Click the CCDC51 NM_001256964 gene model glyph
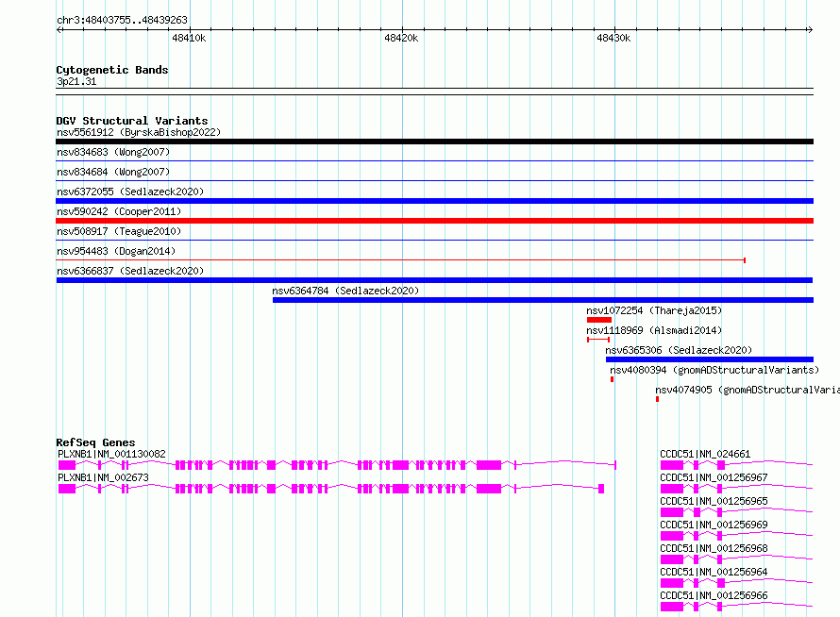This screenshot has height=617, width=840. (x=736, y=583)
